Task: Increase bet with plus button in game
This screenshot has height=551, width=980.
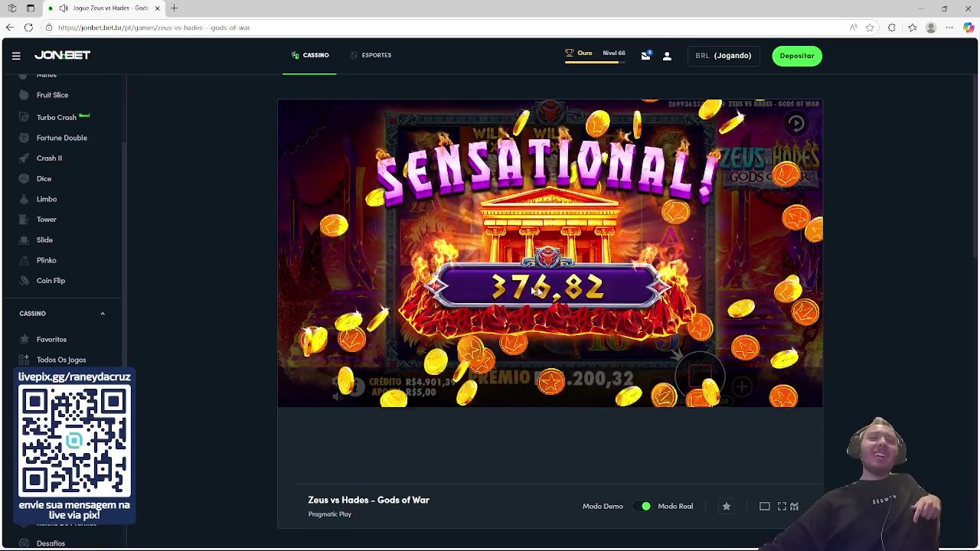Action: point(742,387)
